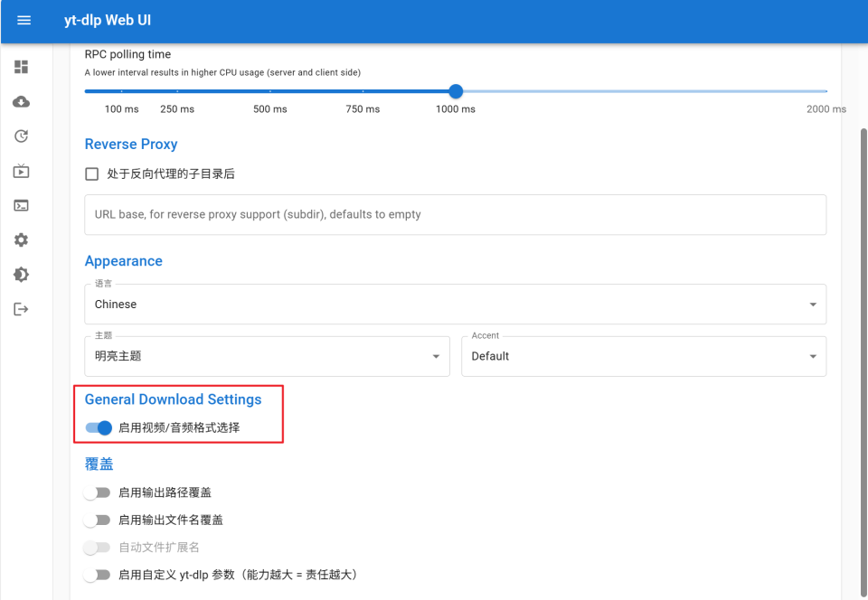Open the Accent dropdown showing Default
The height and width of the screenshot is (600, 868).
tap(644, 356)
